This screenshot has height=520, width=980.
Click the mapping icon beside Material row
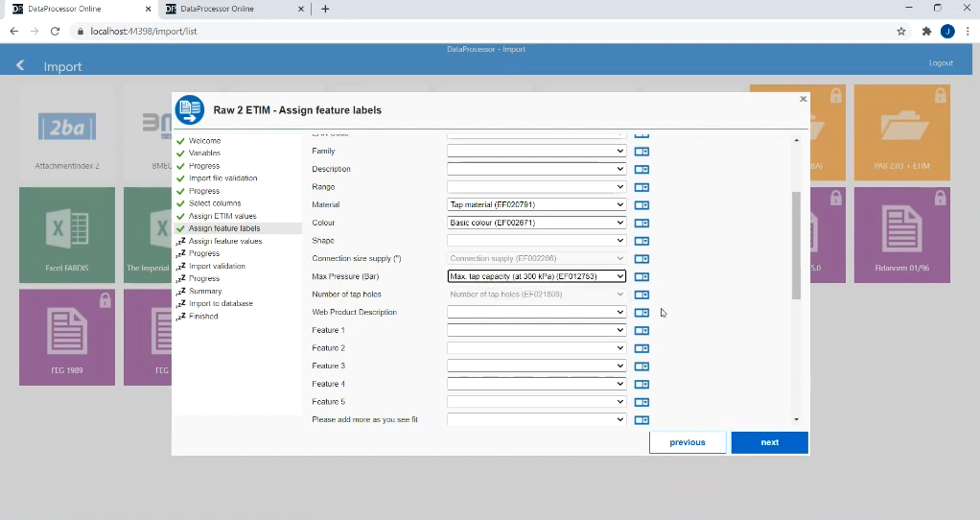642,205
